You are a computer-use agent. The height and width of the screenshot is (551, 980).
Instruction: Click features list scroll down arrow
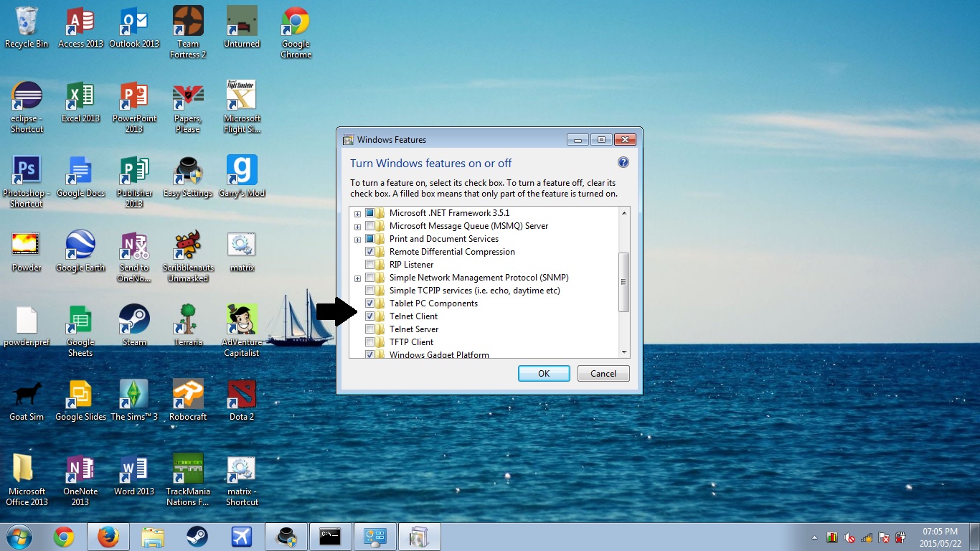624,352
